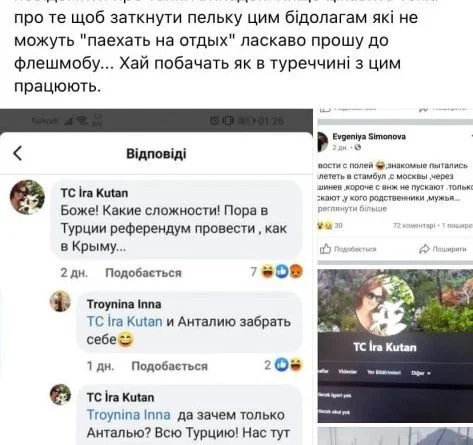Open the Videolar tab on TC İra Kutan profile

(347, 372)
